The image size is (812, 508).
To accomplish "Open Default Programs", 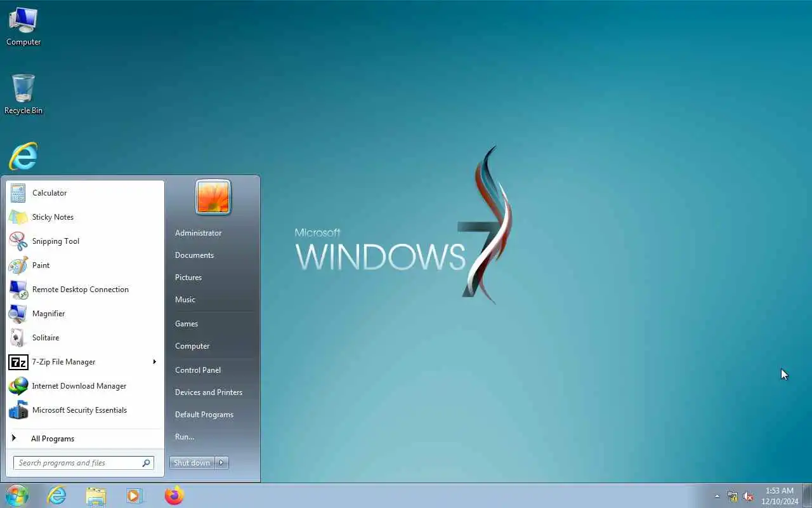I will click(204, 415).
